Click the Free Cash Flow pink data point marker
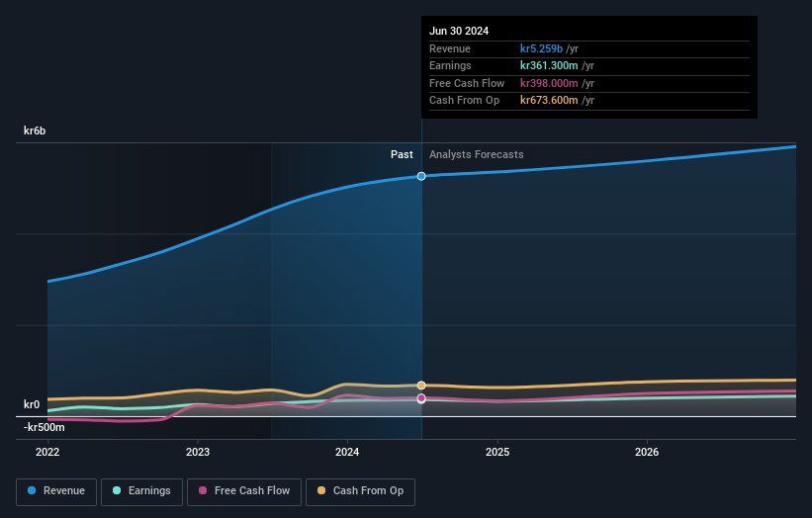This screenshot has height=518, width=812. pos(421,398)
